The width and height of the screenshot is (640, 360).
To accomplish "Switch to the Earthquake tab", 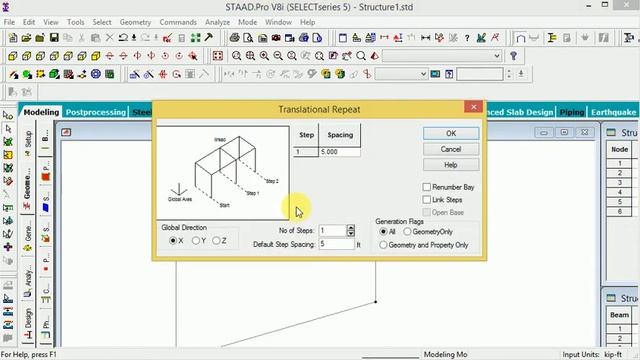I will pos(613,112).
